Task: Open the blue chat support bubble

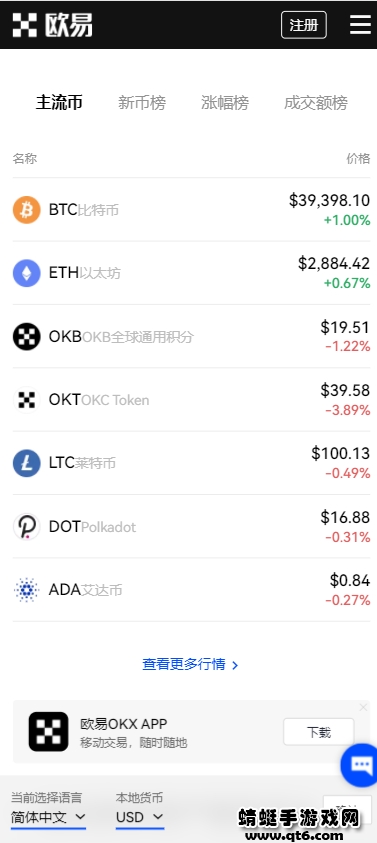Action: coord(360,765)
